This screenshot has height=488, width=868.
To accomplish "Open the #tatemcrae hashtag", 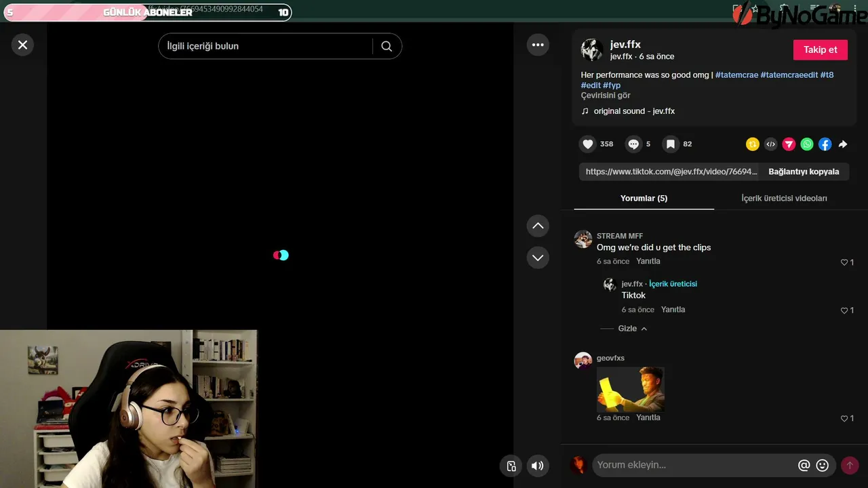I will point(736,75).
